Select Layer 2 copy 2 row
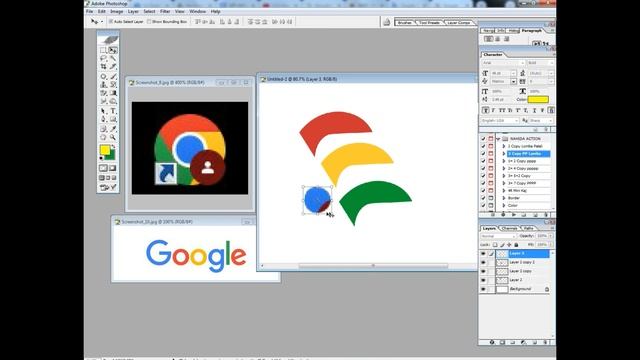This screenshot has width=640, height=360. (x=516, y=262)
